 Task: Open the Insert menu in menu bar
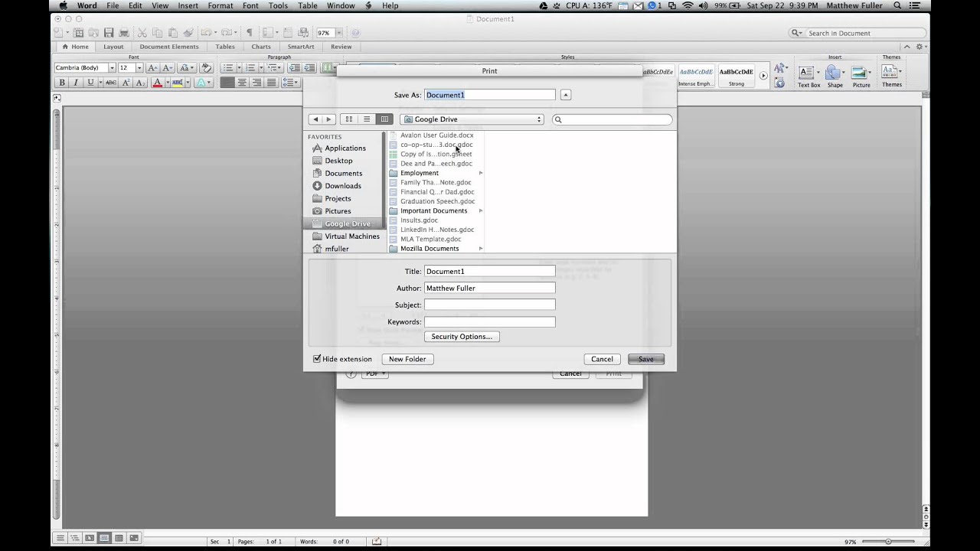tap(188, 5)
